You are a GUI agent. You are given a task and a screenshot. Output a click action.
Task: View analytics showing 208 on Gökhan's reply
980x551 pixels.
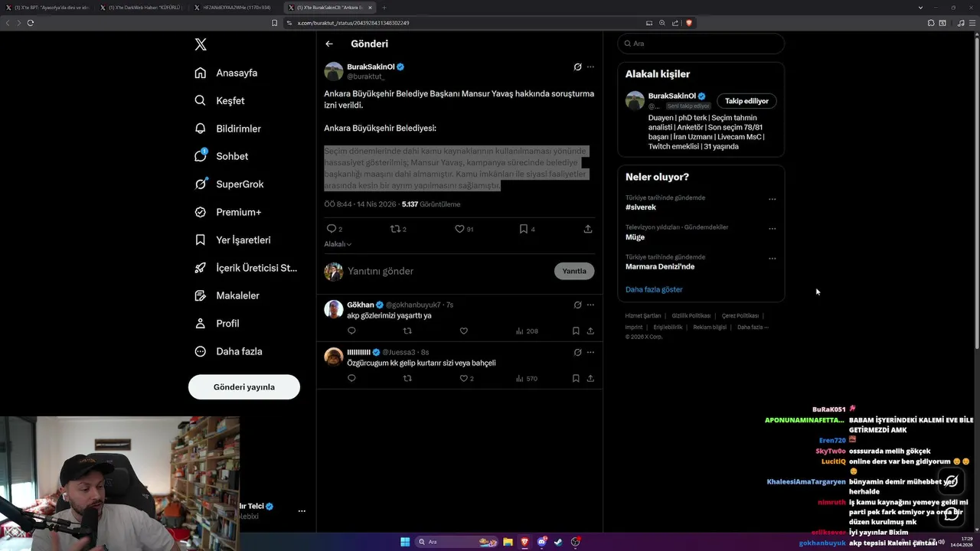pyautogui.click(x=527, y=331)
